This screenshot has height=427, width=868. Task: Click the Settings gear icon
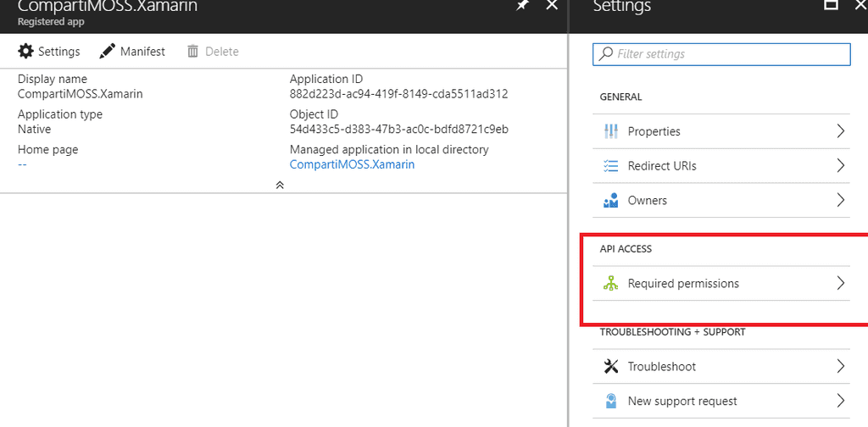25,52
